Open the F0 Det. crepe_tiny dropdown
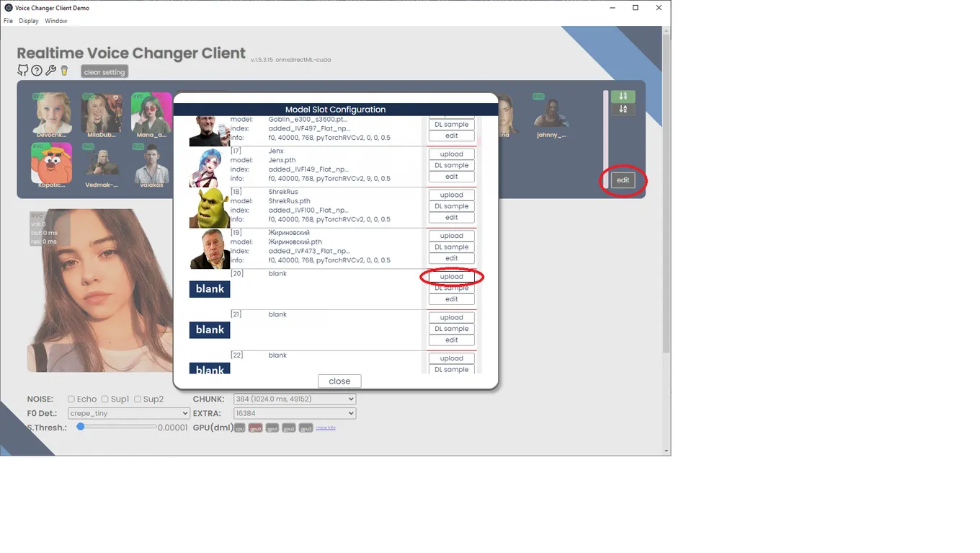 tap(128, 413)
